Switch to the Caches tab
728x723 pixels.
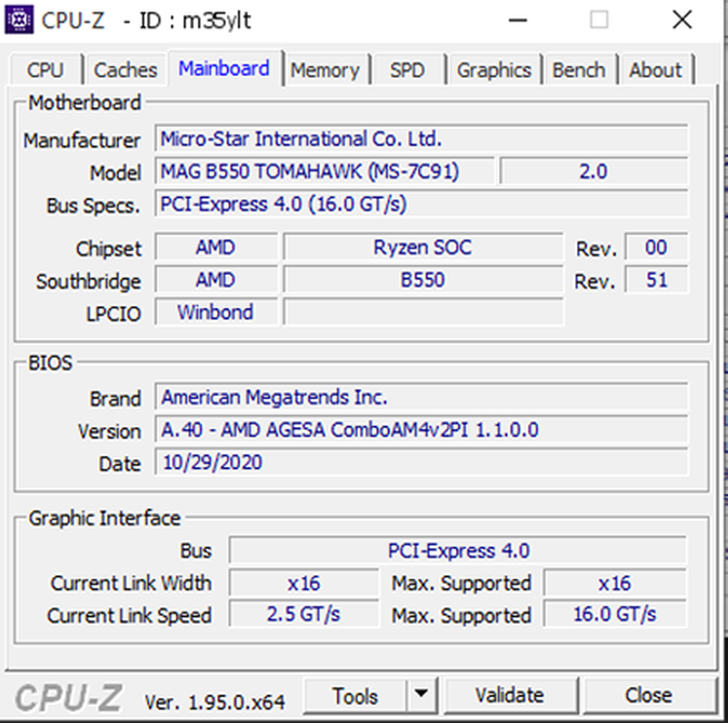(125, 70)
